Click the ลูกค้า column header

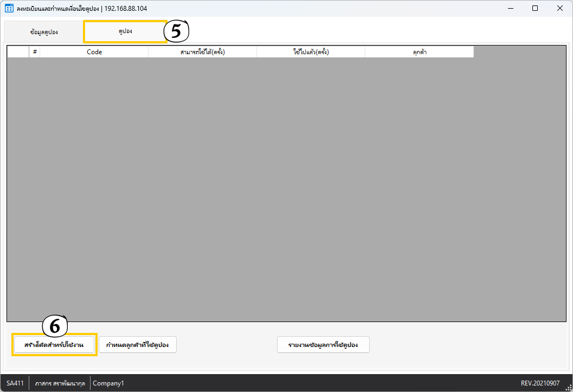[419, 52]
